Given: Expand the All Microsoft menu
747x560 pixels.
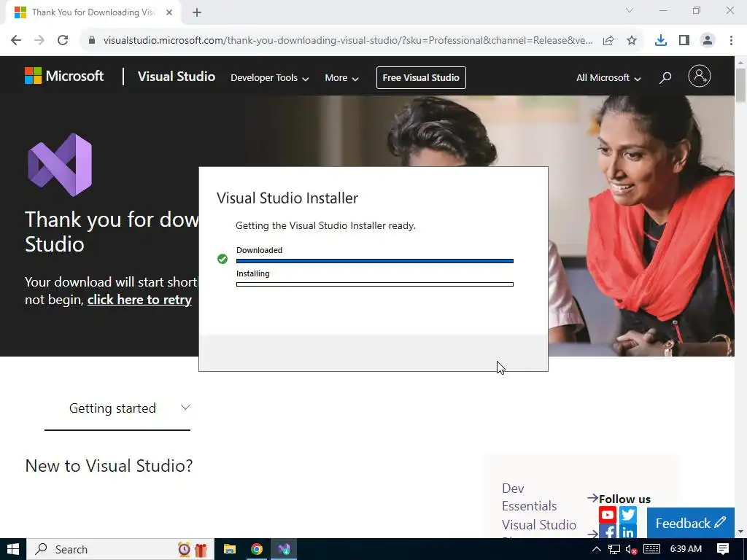Looking at the screenshot, I should tap(608, 77).
